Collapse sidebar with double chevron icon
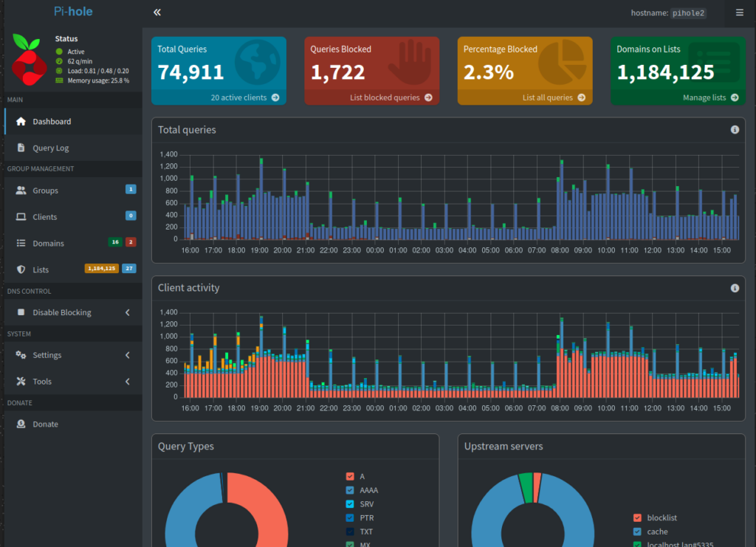This screenshot has height=547, width=756. click(x=157, y=13)
